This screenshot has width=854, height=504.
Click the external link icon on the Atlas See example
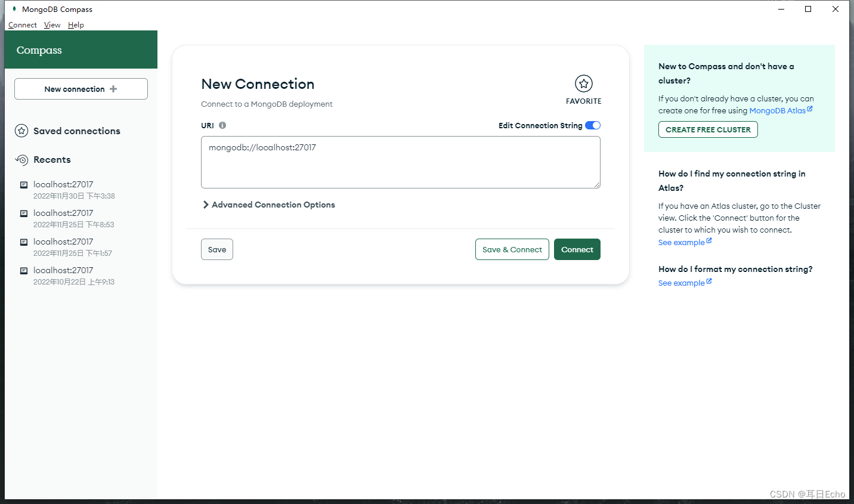(709, 241)
